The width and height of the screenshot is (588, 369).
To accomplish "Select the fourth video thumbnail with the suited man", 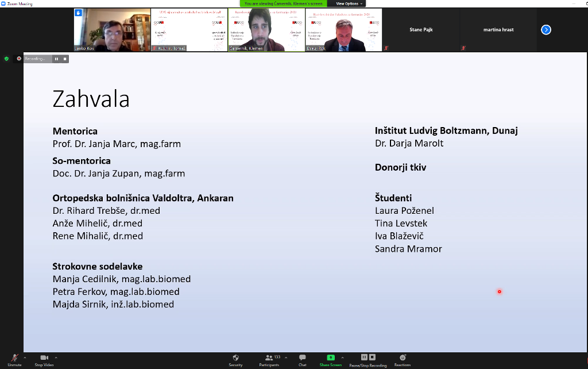I will (343, 30).
